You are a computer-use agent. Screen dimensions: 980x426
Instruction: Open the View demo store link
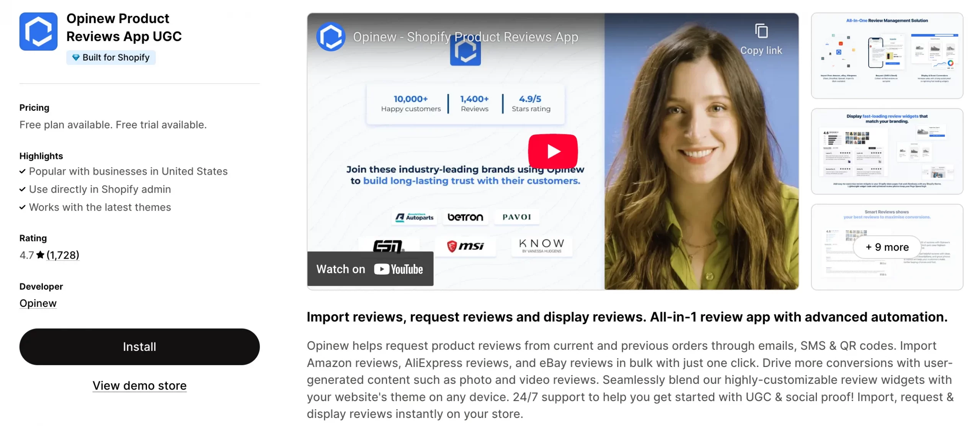(x=139, y=385)
